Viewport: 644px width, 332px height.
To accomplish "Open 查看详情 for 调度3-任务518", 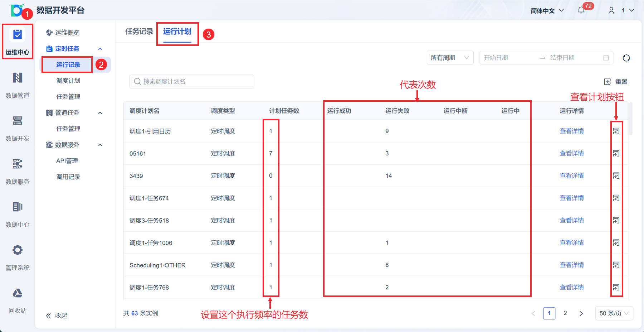I will tap(572, 220).
